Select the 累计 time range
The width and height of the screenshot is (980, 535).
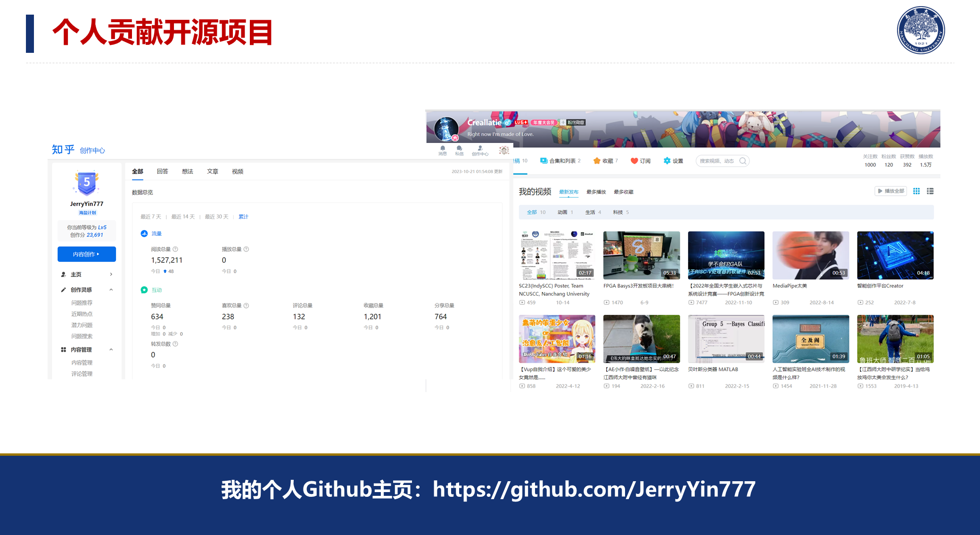(243, 217)
